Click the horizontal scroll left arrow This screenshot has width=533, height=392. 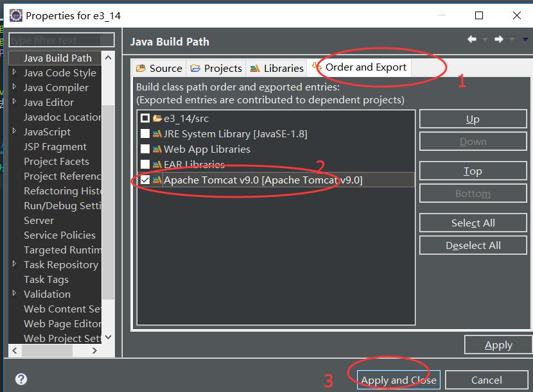pos(15,350)
